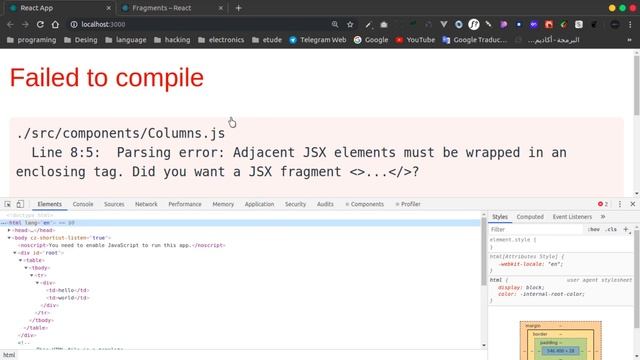Open the Audits tab

click(x=325, y=204)
